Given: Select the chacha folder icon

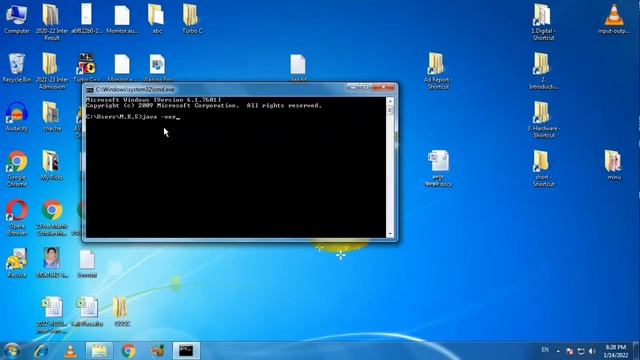Looking at the screenshot, I should pyautogui.click(x=51, y=116).
